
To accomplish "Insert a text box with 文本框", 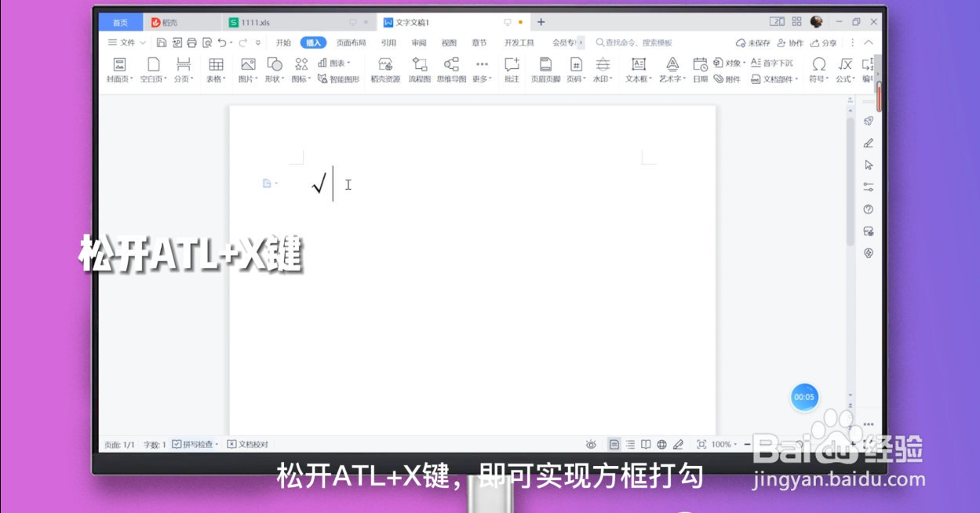I will [636, 69].
